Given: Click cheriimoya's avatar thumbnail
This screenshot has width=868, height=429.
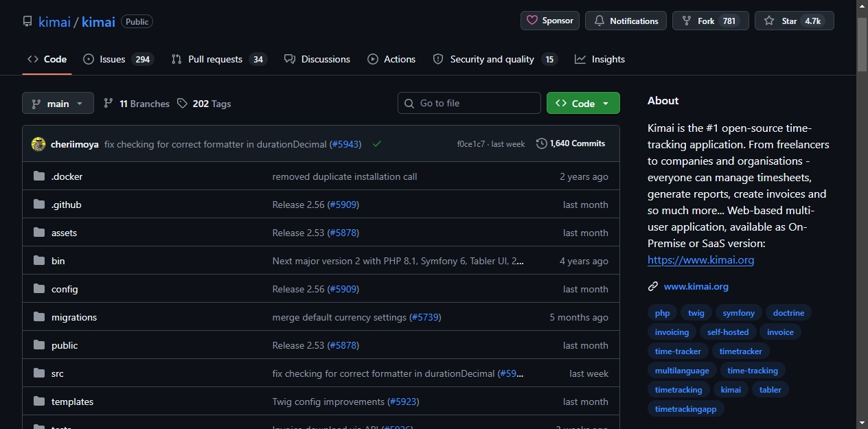Looking at the screenshot, I should pos(38,144).
